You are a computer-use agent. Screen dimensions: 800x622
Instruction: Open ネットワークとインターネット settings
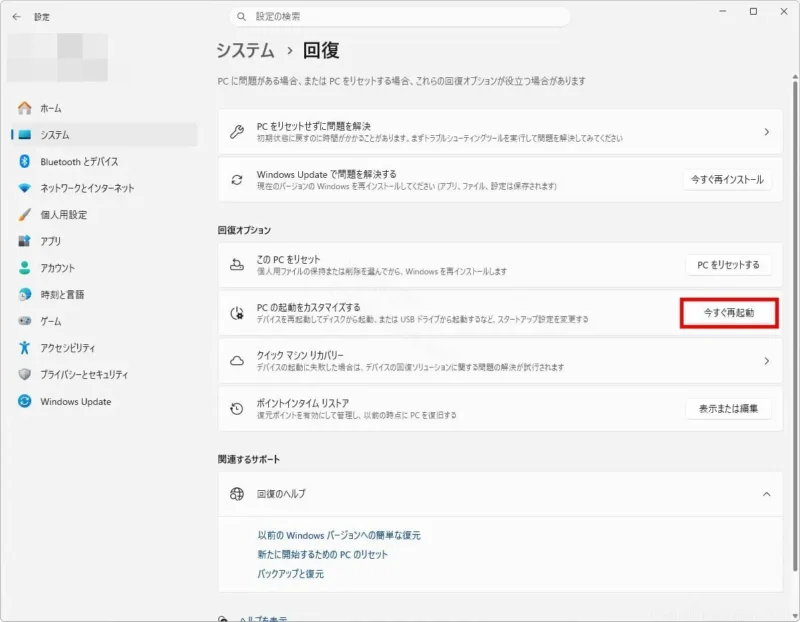104,188
